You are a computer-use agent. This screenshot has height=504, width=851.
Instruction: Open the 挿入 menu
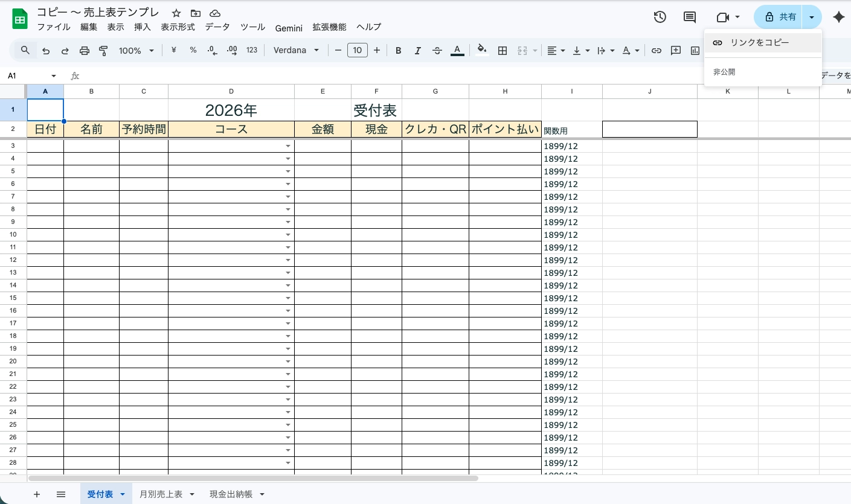(x=142, y=27)
